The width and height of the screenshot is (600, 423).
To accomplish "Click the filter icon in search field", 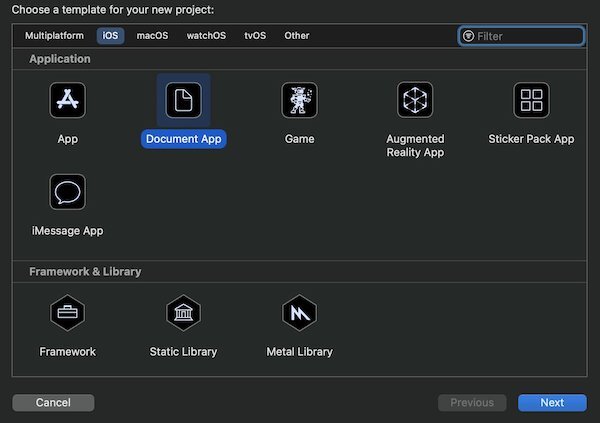I will click(x=468, y=36).
